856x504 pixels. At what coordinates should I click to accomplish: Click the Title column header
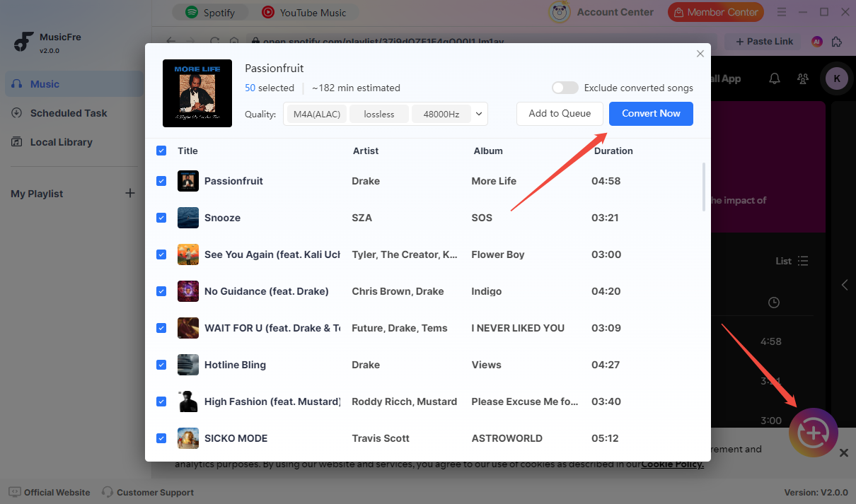(x=187, y=151)
